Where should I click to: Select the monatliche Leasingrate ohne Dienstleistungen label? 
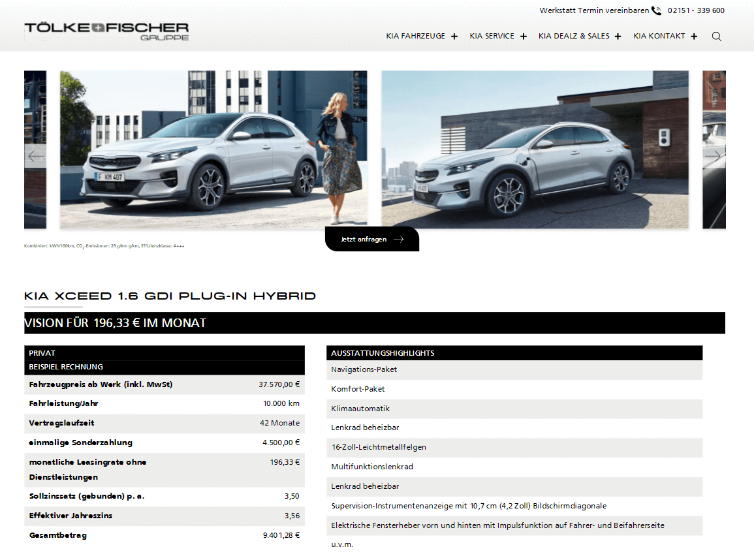tap(87, 470)
